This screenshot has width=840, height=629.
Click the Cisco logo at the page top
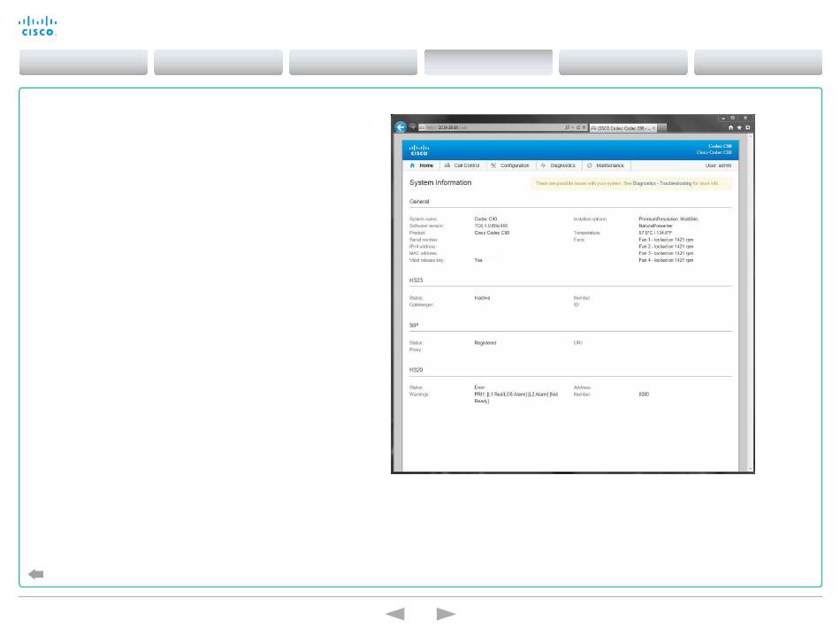[x=37, y=27]
